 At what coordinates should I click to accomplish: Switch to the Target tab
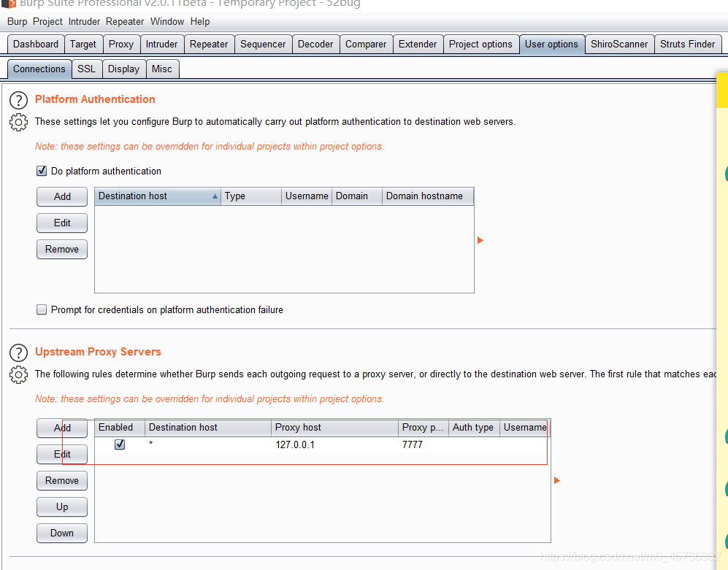(x=83, y=44)
